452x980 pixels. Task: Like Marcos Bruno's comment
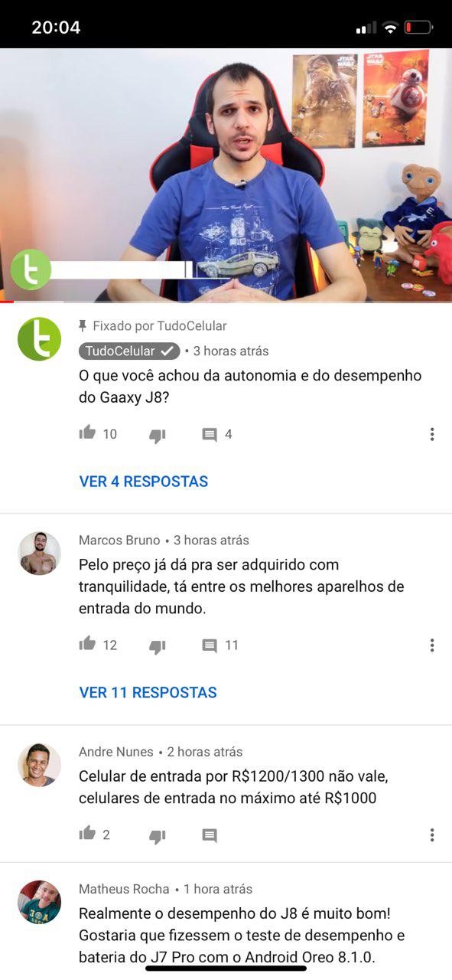point(87,644)
